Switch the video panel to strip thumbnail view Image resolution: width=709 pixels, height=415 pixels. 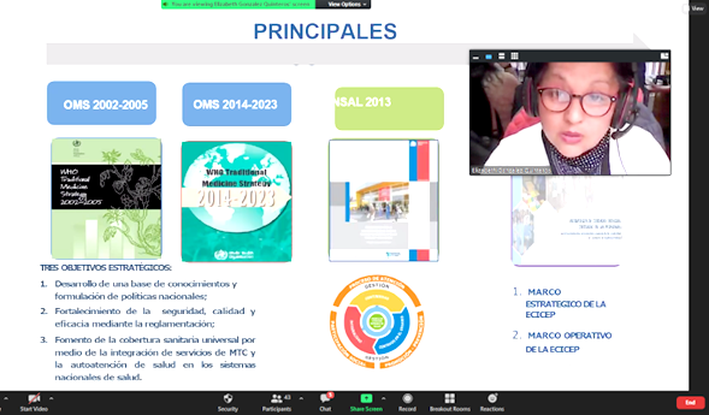(502, 56)
